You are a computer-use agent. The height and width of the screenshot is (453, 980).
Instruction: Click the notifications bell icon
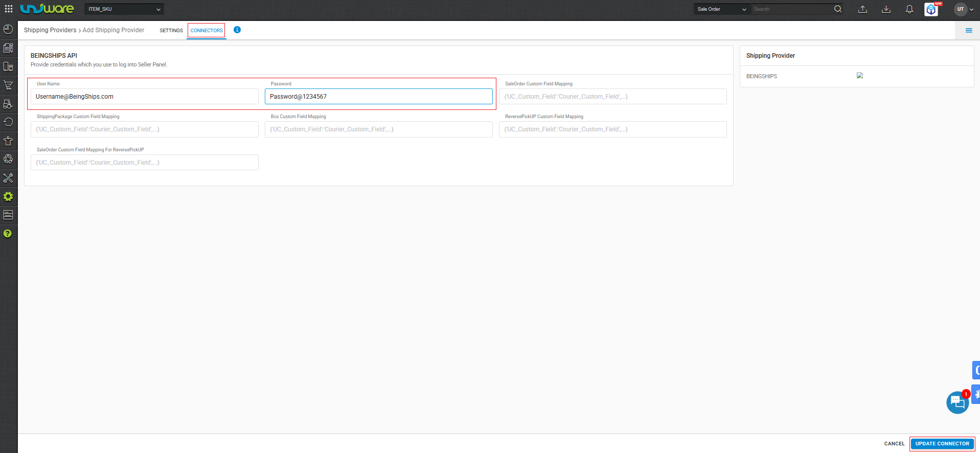(x=909, y=9)
